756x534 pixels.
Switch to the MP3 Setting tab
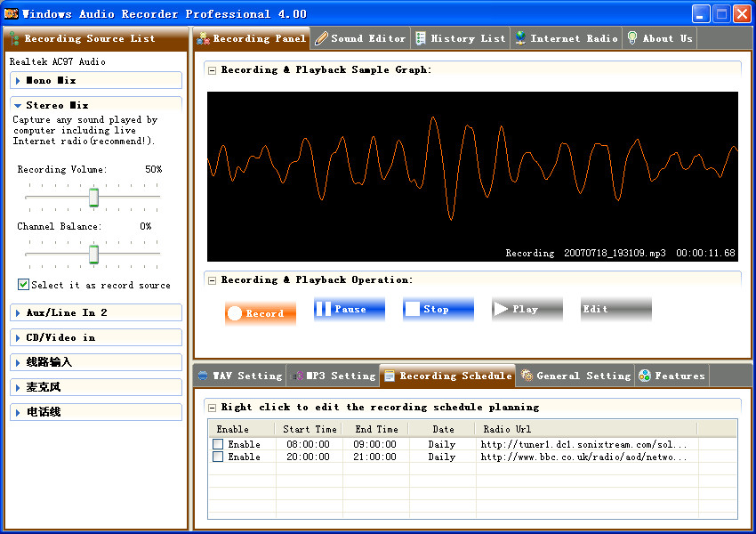click(334, 376)
